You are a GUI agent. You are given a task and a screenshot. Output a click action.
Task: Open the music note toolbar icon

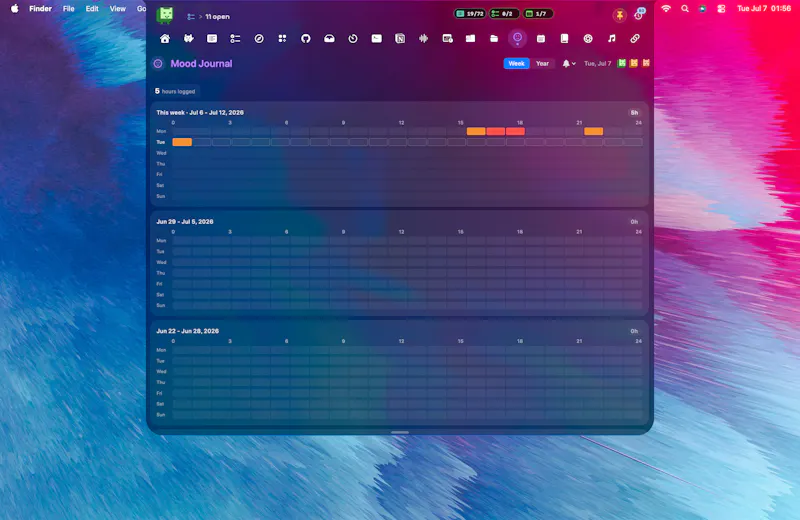coord(611,38)
